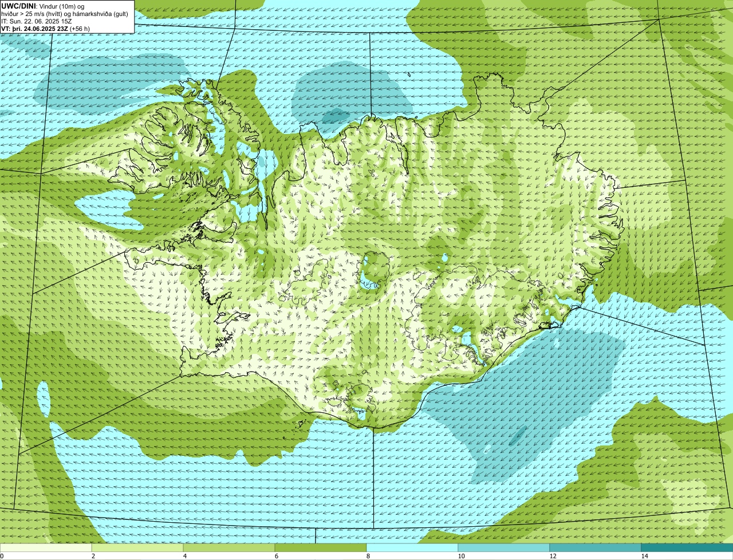Screen dimensions: 733x560
Task: Click the initial time "IT: Sun. 22. 06. 2025 15Z"
Action: (x=37, y=21)
